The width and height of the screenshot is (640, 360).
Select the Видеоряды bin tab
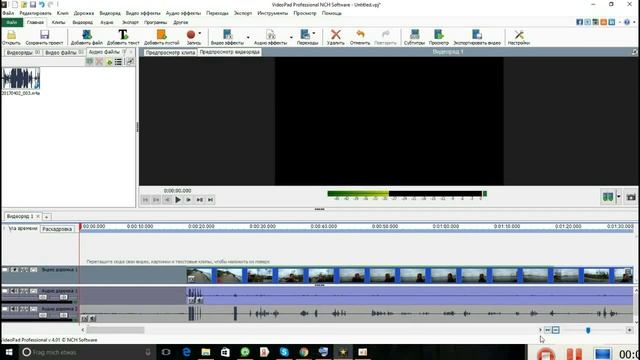click(x=22, y=53)
